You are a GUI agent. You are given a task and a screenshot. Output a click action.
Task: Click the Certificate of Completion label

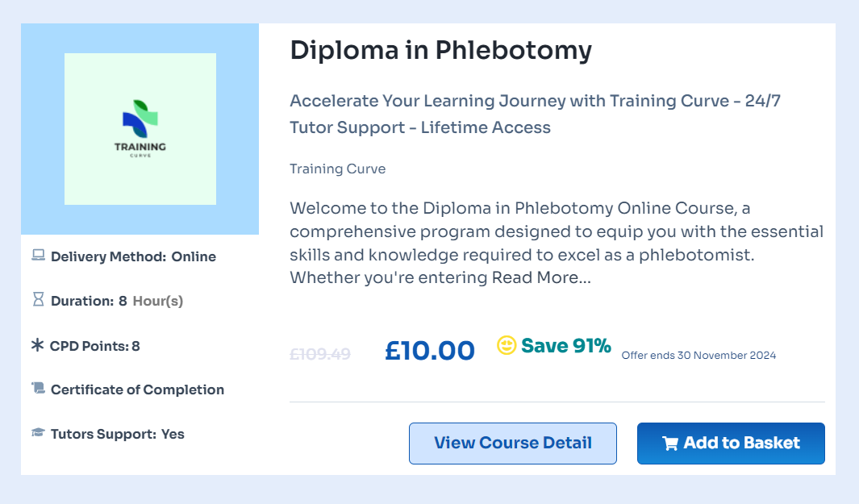[x=137, y=389]
